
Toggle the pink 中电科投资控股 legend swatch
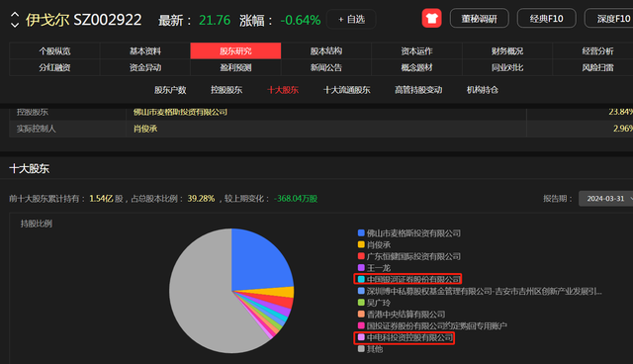point(361,337)
